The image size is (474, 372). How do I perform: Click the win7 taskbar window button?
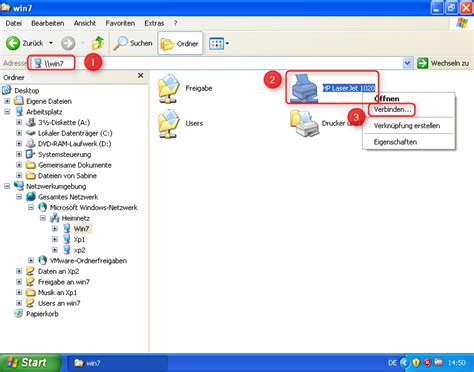[117, 363]
